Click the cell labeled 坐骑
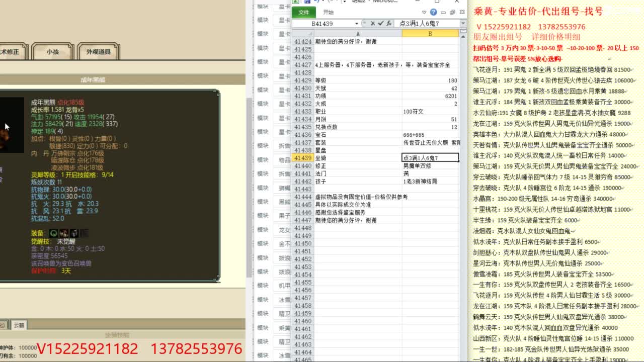This screenshot has width=644, height=362. coord(358,158)
